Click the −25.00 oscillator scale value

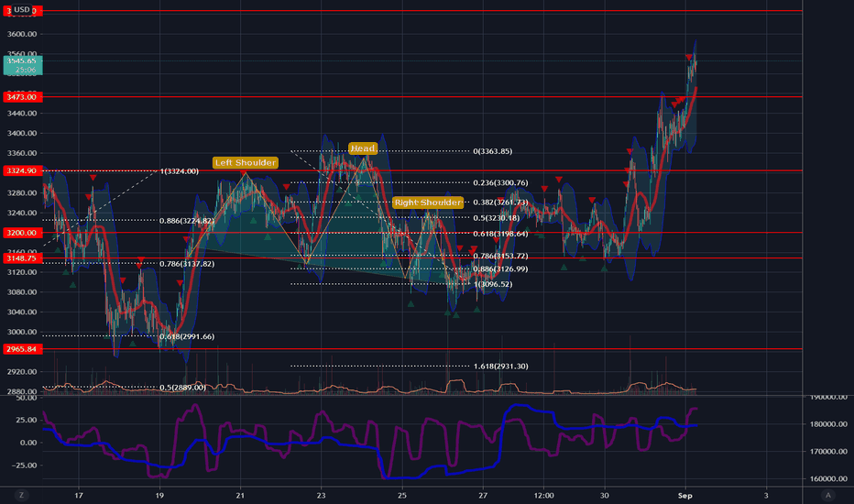[x=25, y=466]
